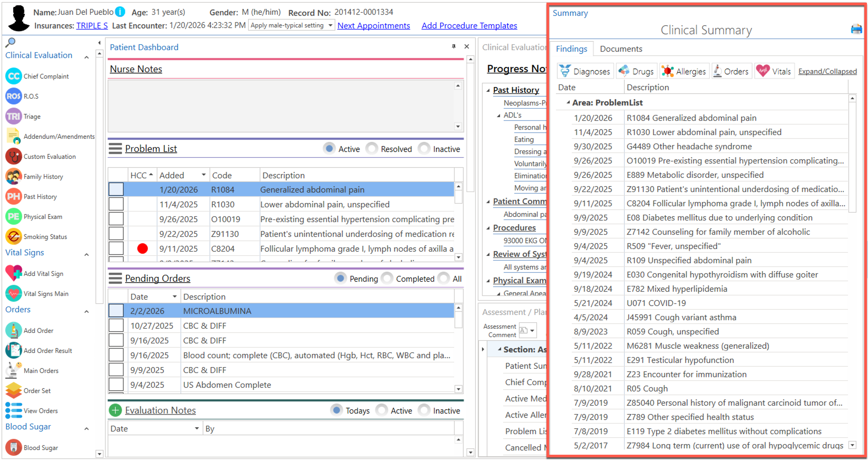Check the MICROALBUMINA order checkbox
This screenshot has height=460, width=868.
[116, 311]
